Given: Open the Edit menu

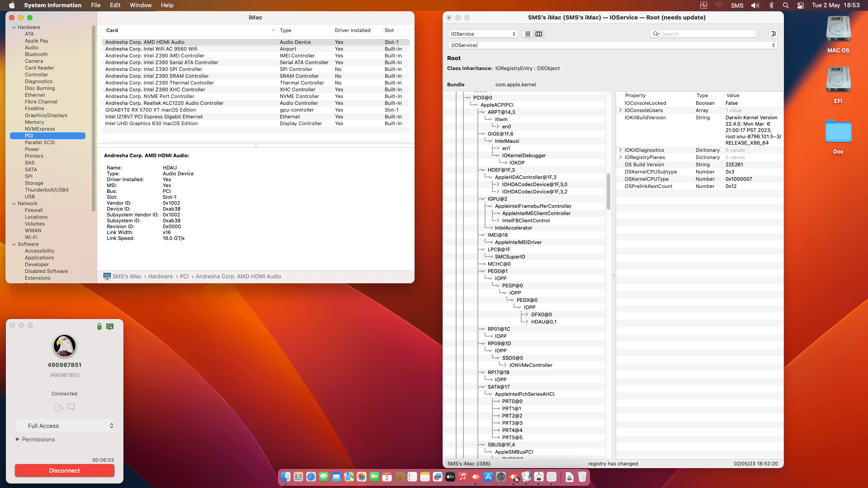Looking at the screenshot, I should [x=115, y=5].
